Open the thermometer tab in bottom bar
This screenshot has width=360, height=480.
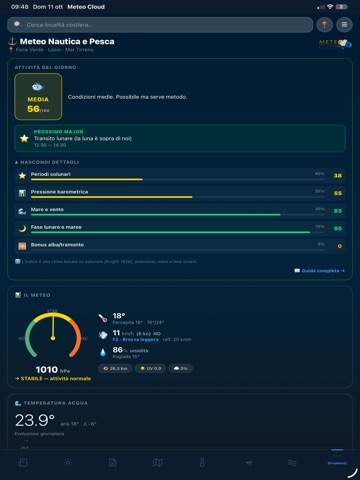click(202, 463)
